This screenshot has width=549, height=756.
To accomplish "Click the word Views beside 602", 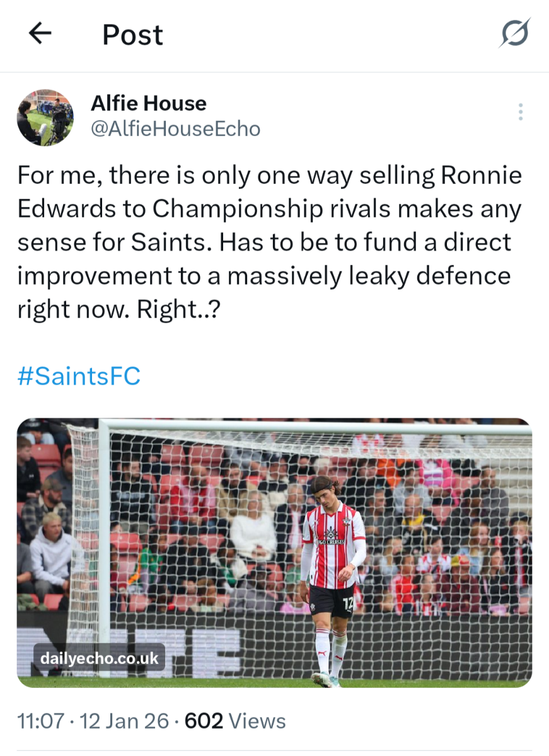I will 257,721.
